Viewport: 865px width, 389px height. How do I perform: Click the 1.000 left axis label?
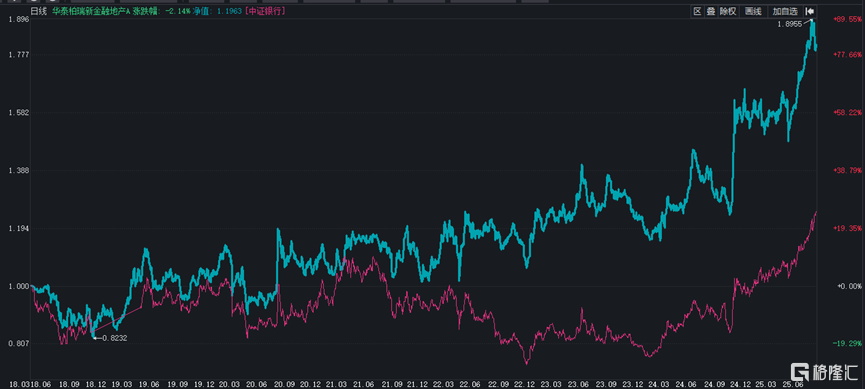click(x=18, y=286)
